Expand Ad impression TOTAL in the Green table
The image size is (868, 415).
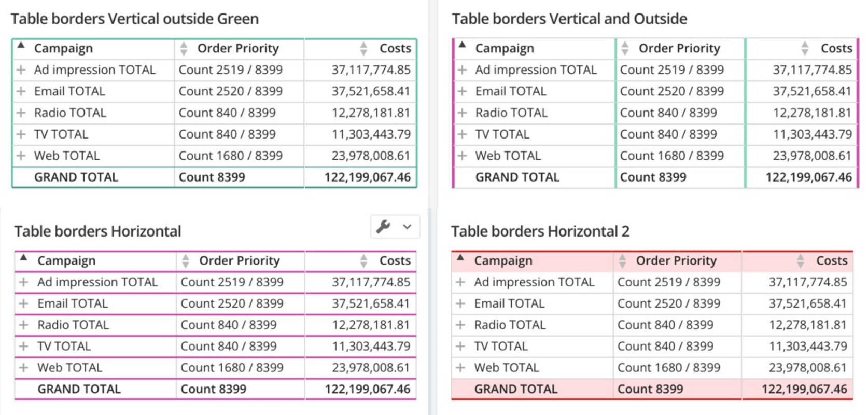click(21, 70)
